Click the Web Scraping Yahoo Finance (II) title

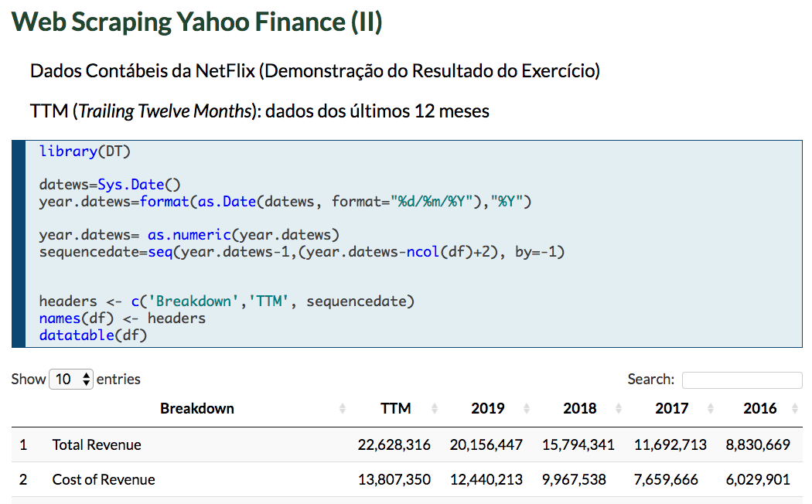[x=196, y=22]
